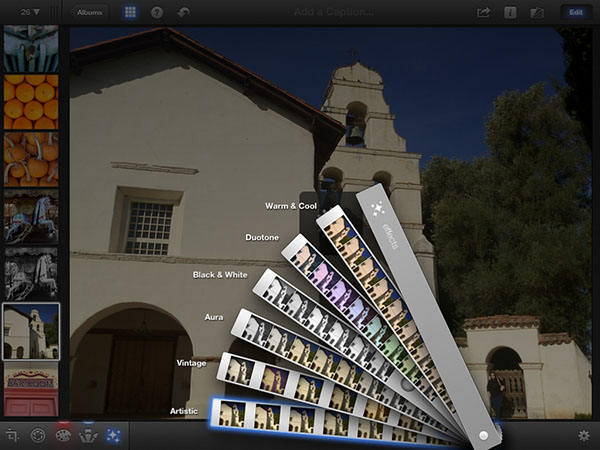Select the crop and straighten tool
The width and height of the screenshot is (600, 450).
pyautogui.click(x=12, y=435)
